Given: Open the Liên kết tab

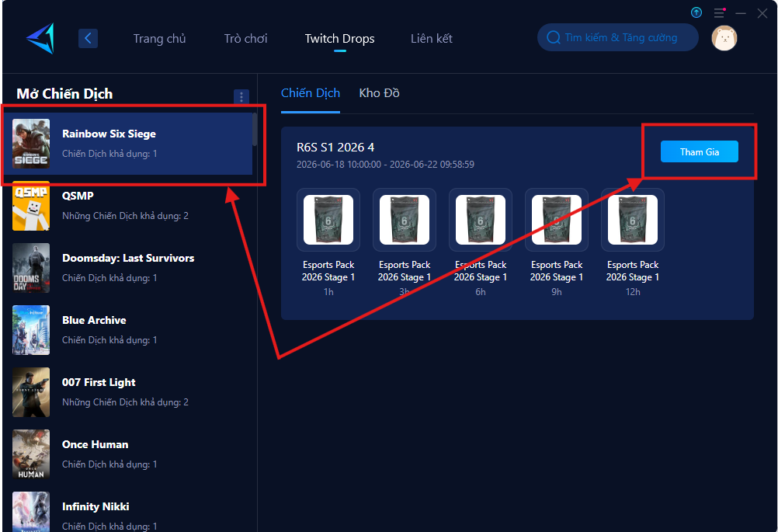Looking at the screenshot, I should [432, 39].
